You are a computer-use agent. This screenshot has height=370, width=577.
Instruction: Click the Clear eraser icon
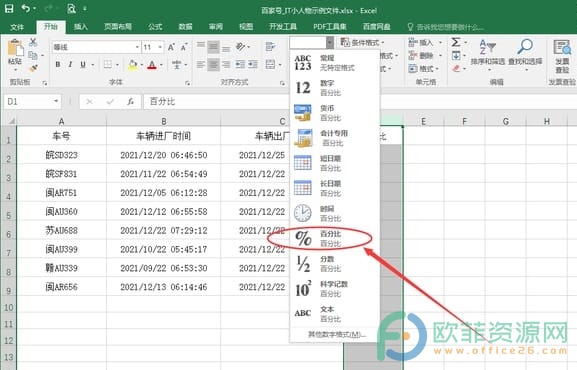pyautogui.click(x=456, y=68)
